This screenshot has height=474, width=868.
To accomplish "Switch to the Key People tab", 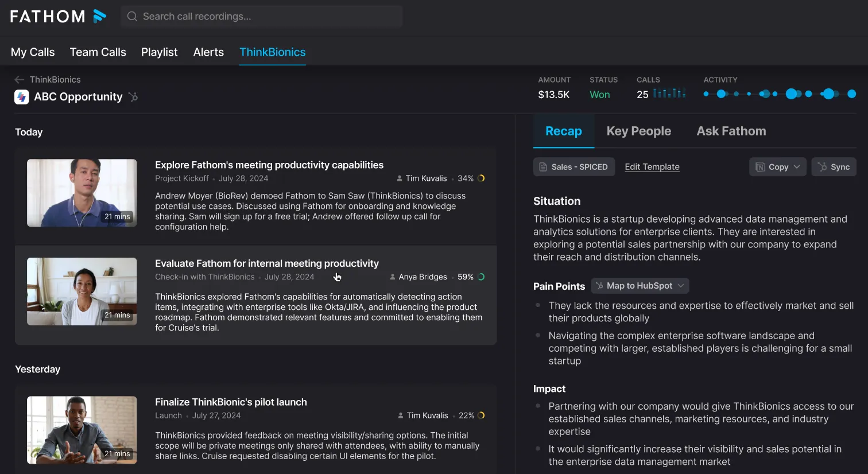I will click(x=639, y=131).
